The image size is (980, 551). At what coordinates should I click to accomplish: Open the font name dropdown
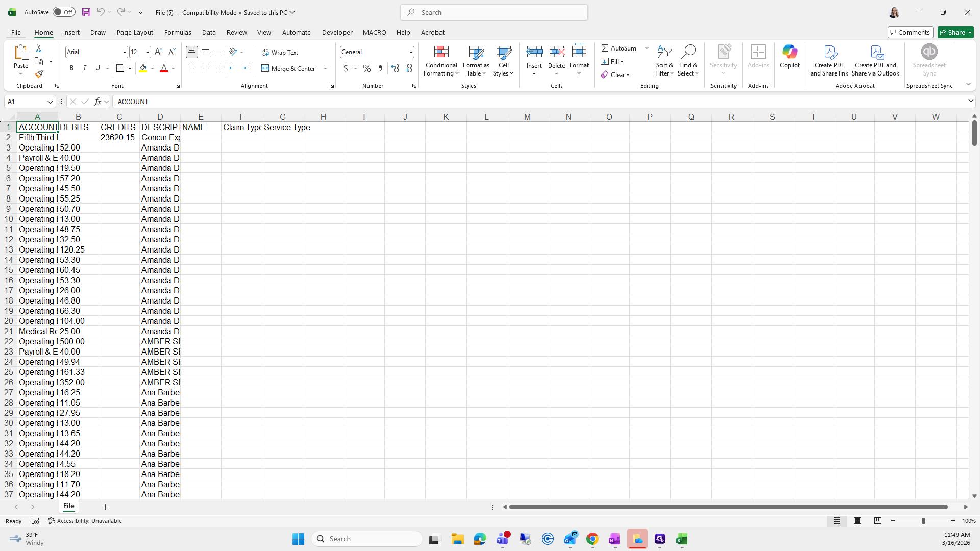(124, 52)
